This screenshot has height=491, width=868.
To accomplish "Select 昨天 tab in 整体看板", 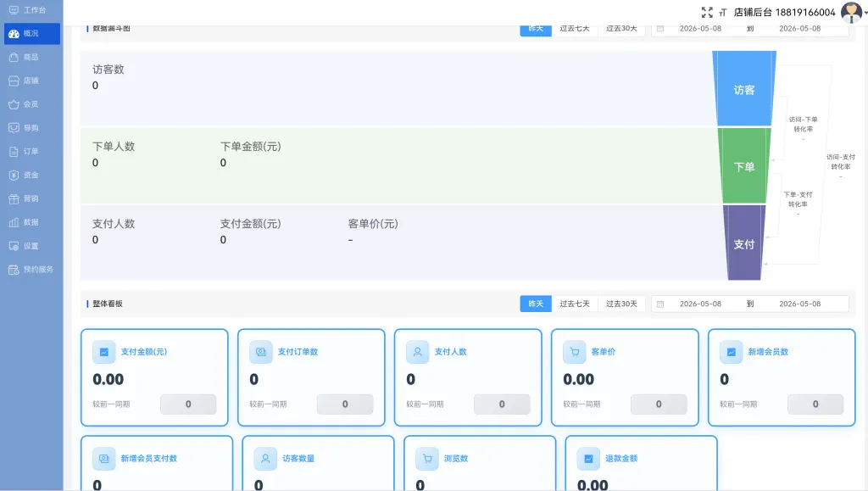I will coord(536,304).
